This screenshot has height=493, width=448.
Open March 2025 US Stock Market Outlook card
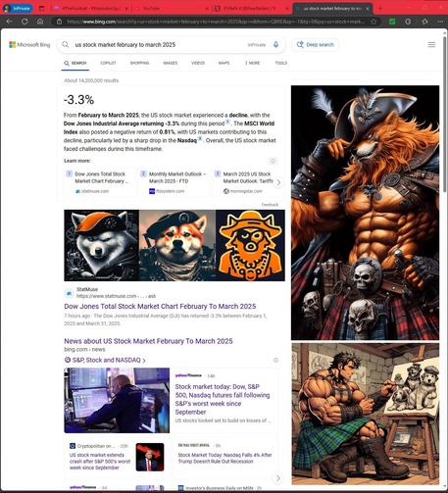(x=243, y=182)
